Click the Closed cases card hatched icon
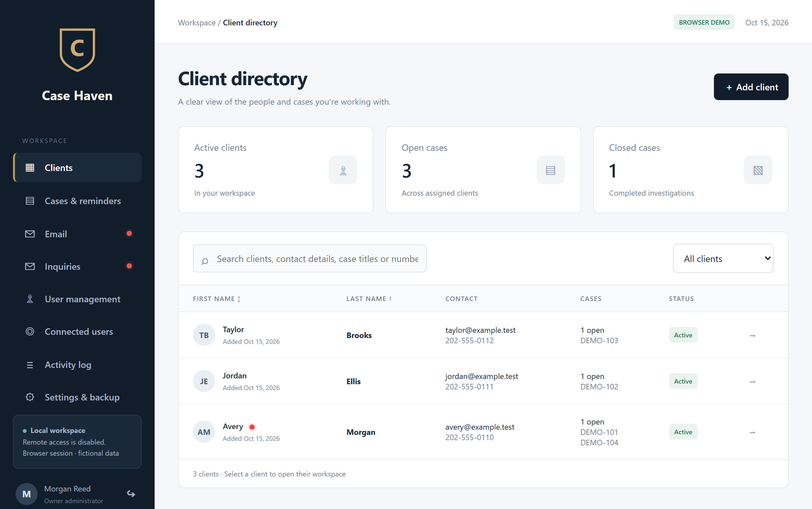The image size is (812, 509). pyautogui.click(x=758, y=170)
